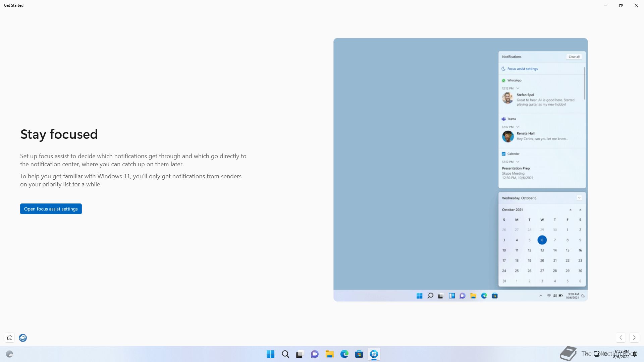Go to the previous Get Started page
644x362 pixels.
[x=621, y=338]
